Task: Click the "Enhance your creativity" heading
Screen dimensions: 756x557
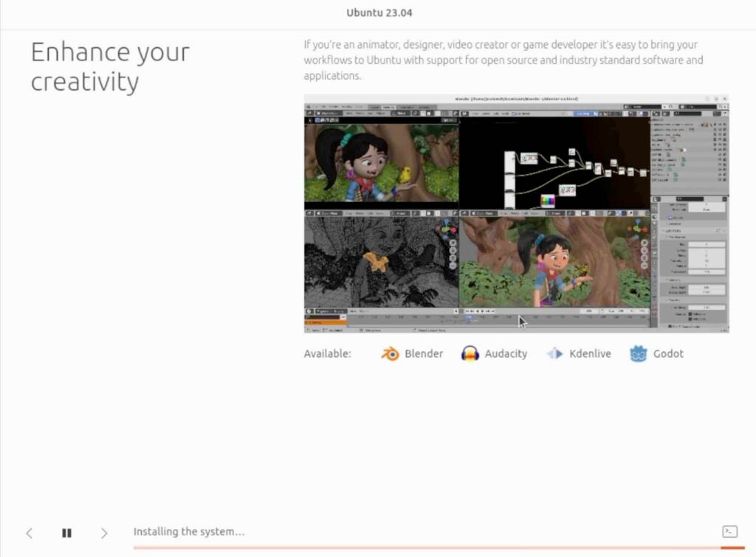Action: (x=111, y=66)
